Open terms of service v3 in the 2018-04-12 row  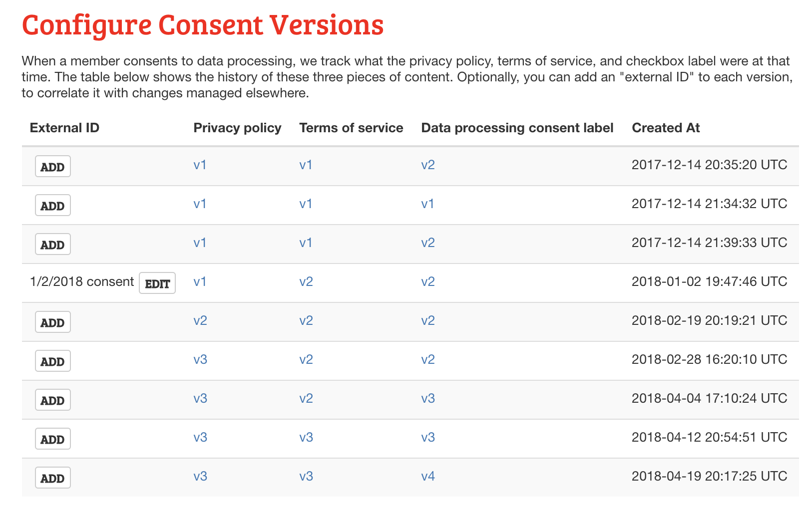pyautogui.click(x=306, y=437)
